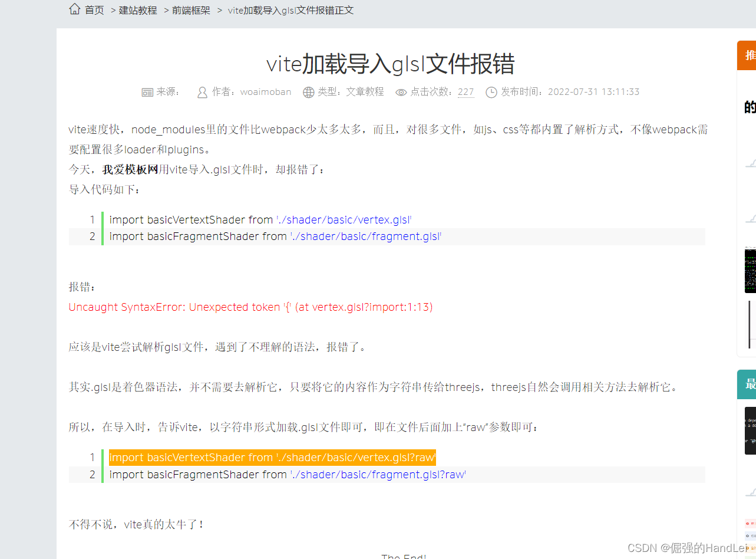The height and width of the screenshot is (559, 756).
Task: Select the highlighted orange import code line
Action: [272, 457]
